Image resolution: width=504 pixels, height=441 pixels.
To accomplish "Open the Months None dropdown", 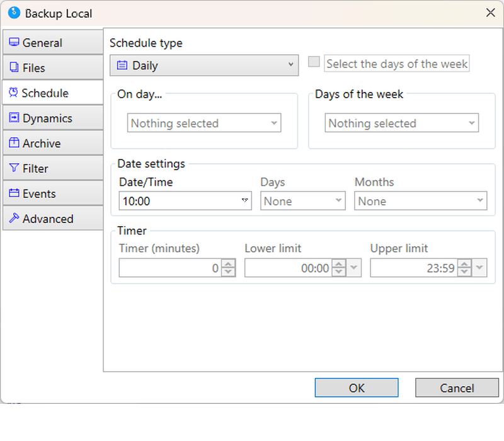I will point(420,201).
